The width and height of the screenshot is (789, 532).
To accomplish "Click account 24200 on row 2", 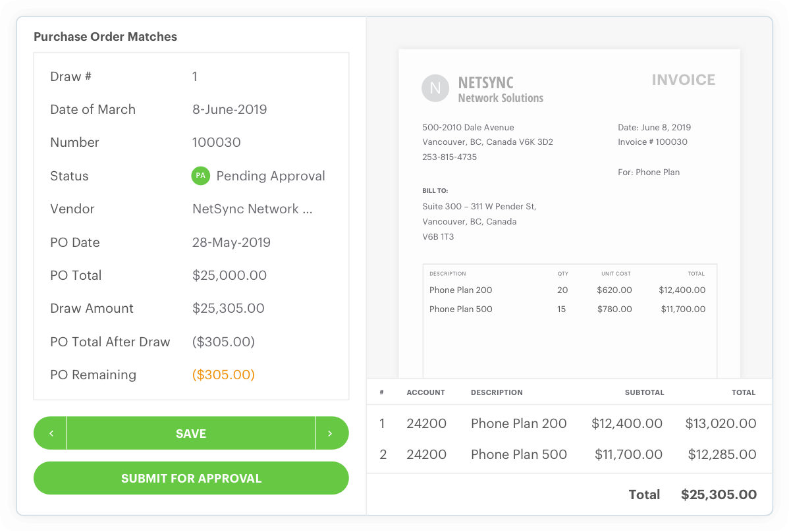I will pos(426,454).
